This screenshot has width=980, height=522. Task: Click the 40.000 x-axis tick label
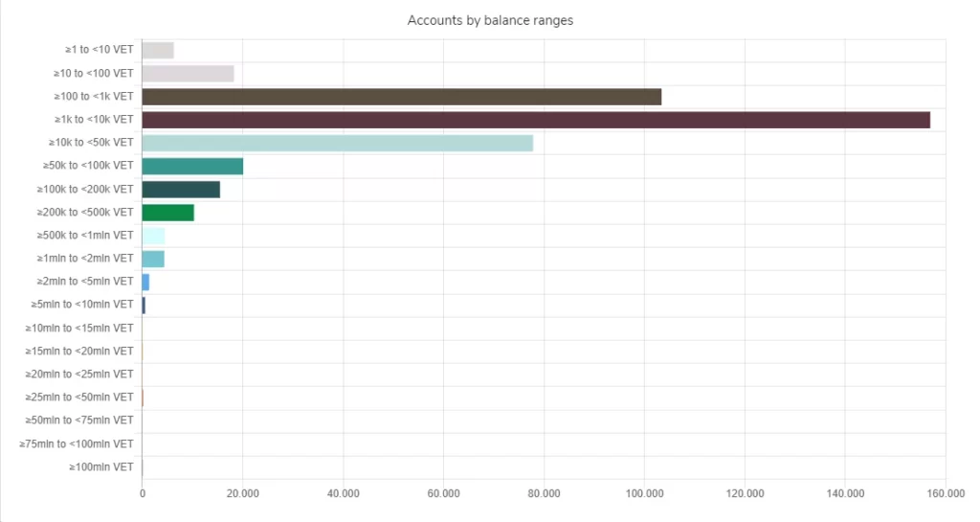pyautogui.click(x=343, y=494)
